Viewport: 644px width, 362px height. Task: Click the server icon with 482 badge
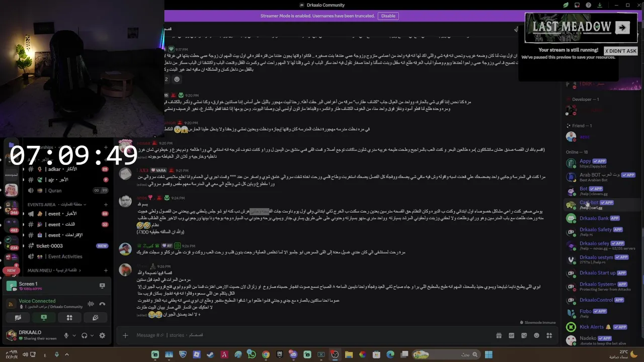pyautogui.click(x=11, y=225)
